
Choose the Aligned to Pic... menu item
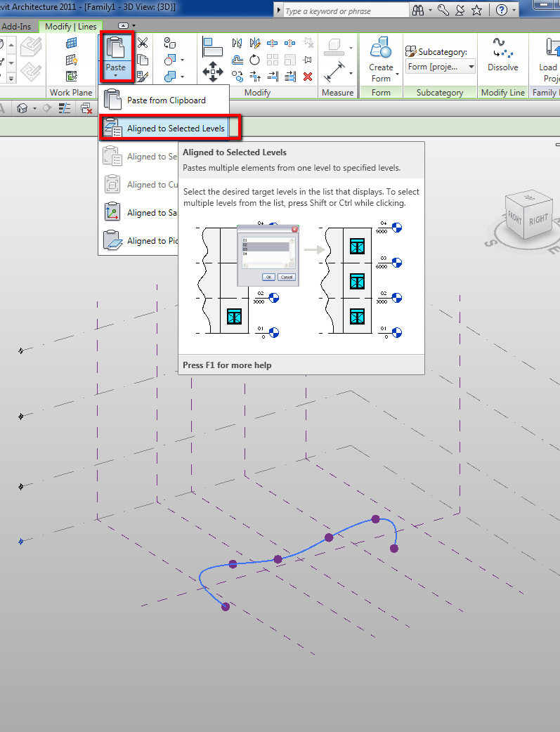coord(139,240)
